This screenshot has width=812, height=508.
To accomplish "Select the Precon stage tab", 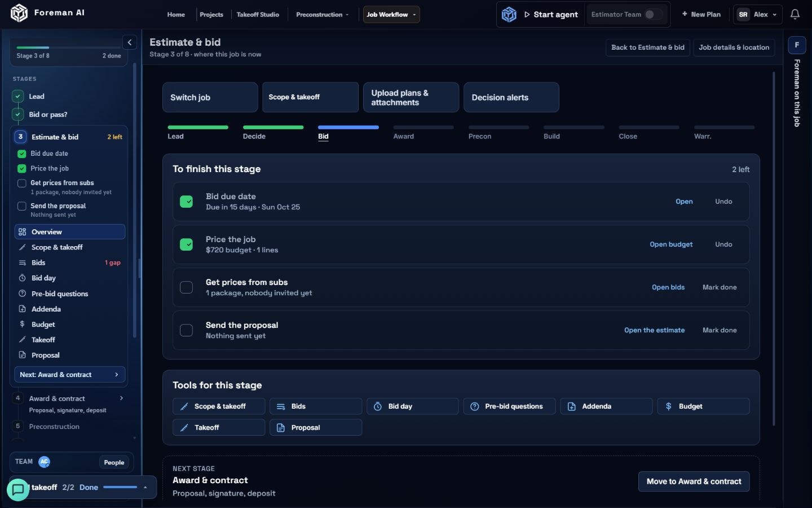I will [x=498, y=132].
